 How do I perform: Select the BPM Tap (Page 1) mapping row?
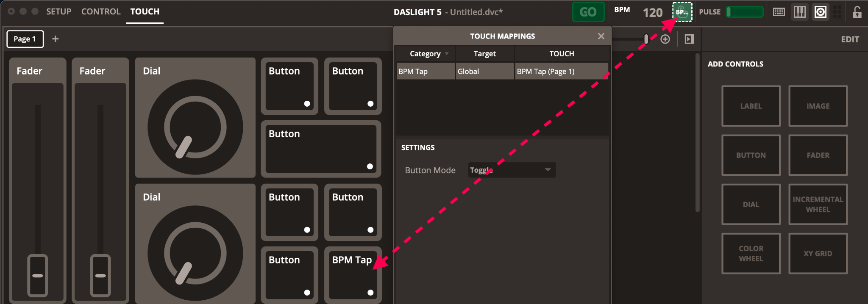(x=503, y=72)
